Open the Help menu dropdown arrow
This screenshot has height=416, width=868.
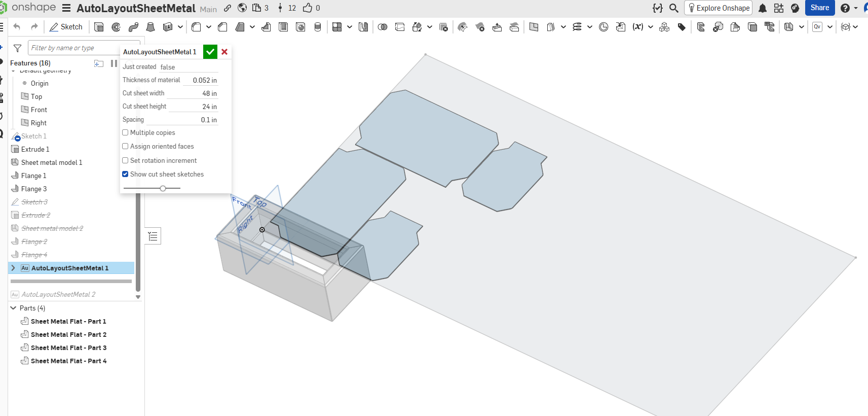pos(856,8)
